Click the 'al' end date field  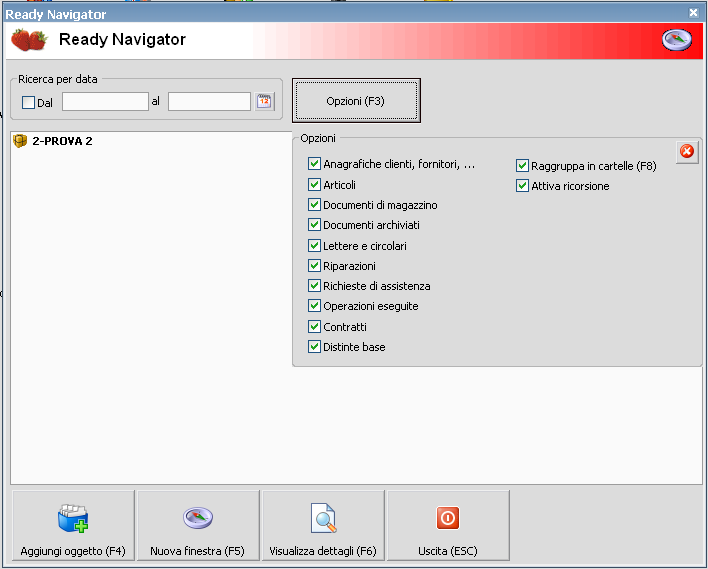209,102
